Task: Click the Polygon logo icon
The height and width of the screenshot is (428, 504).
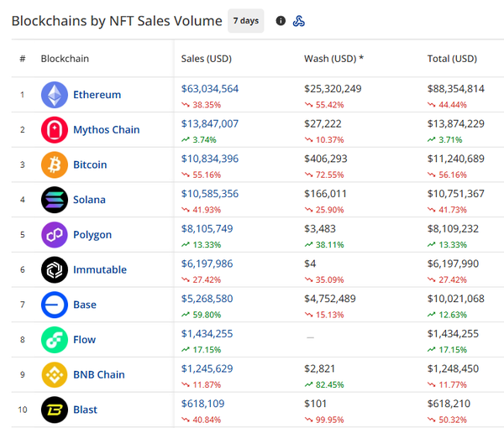Action: coord(55,235)
